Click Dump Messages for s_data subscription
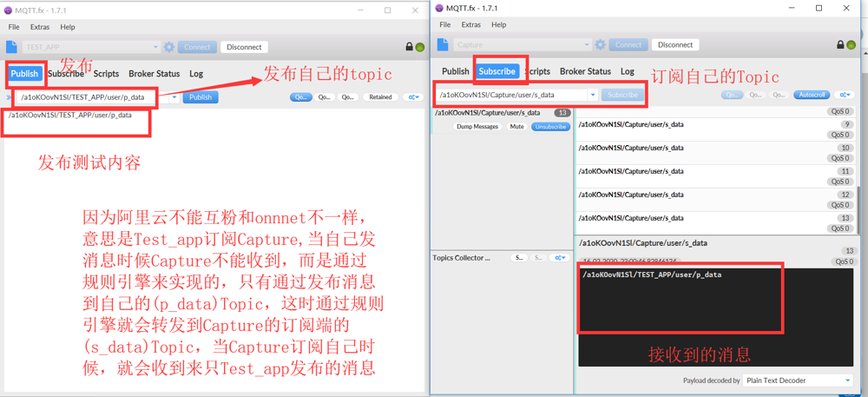 tap(477, 126)
